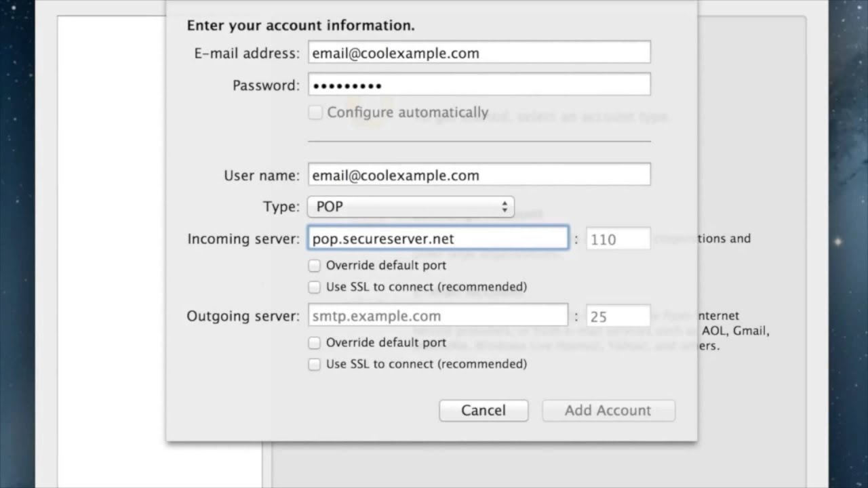The height and width of the screenshot is (488, 868).
Task: Check Override default port under Outgoing server
Action: 315,343
